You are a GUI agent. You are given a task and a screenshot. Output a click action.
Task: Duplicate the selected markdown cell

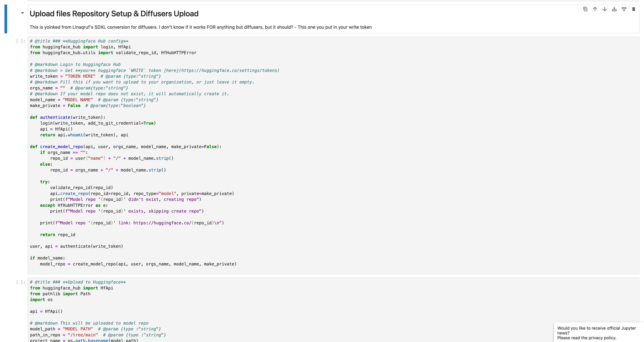[x=585, y=9]
